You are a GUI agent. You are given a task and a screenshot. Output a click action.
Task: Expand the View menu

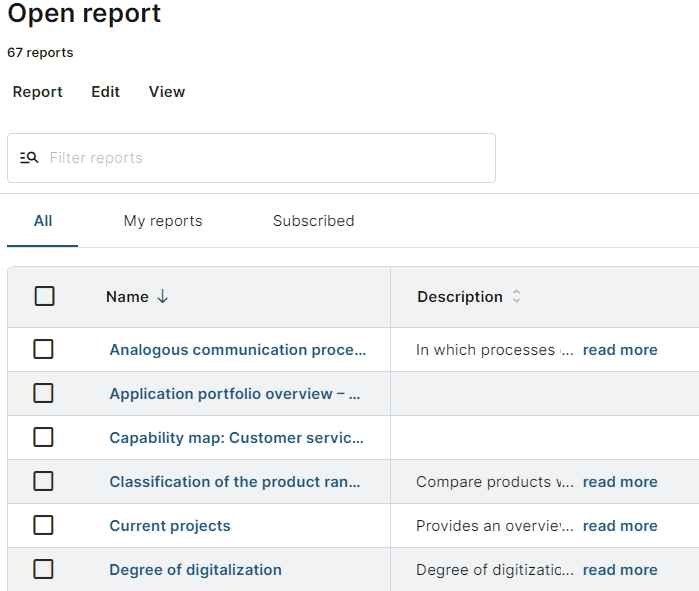tap(167, 92)
